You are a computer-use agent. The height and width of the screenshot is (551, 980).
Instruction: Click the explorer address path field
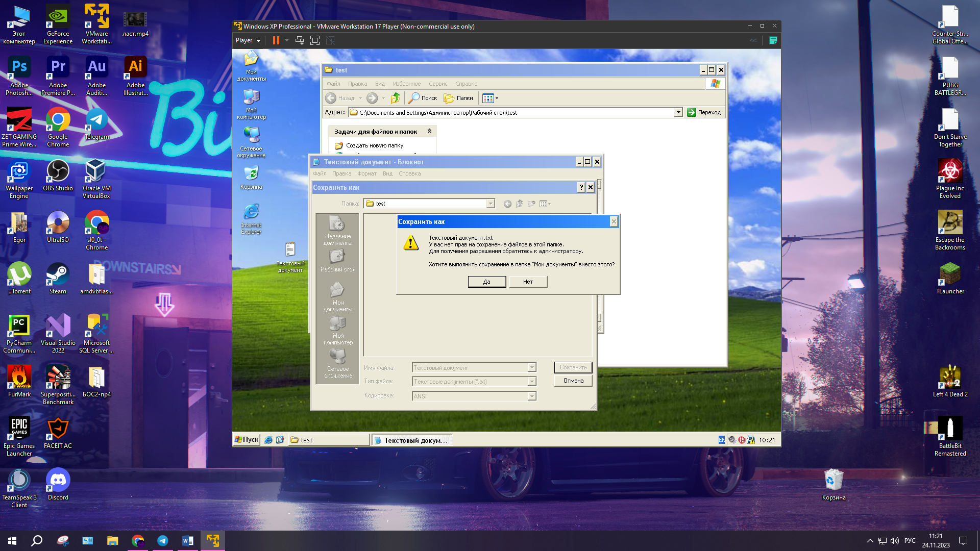pyautogui.click(x=511, y=112)
